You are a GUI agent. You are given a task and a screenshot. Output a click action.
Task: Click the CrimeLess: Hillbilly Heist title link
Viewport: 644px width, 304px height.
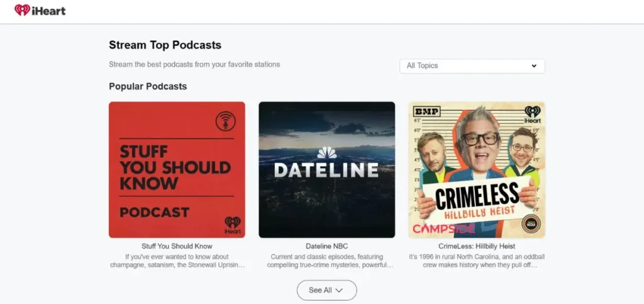(x=477, y=246)
